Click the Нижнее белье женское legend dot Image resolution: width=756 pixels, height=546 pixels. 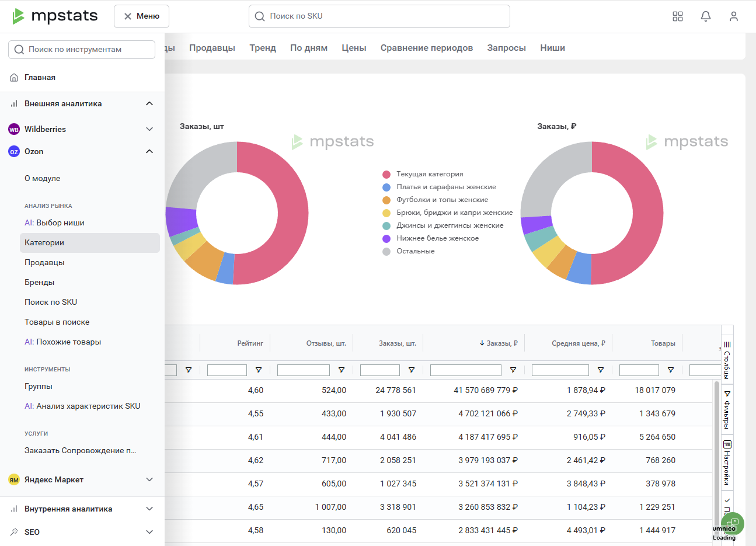pos(386,239)
